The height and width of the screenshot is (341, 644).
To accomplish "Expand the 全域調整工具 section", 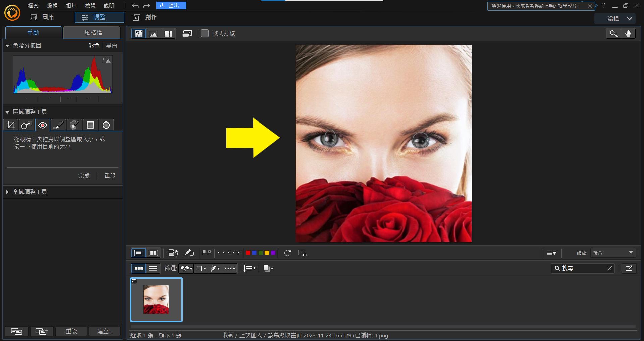I will [x=7, y=192].
